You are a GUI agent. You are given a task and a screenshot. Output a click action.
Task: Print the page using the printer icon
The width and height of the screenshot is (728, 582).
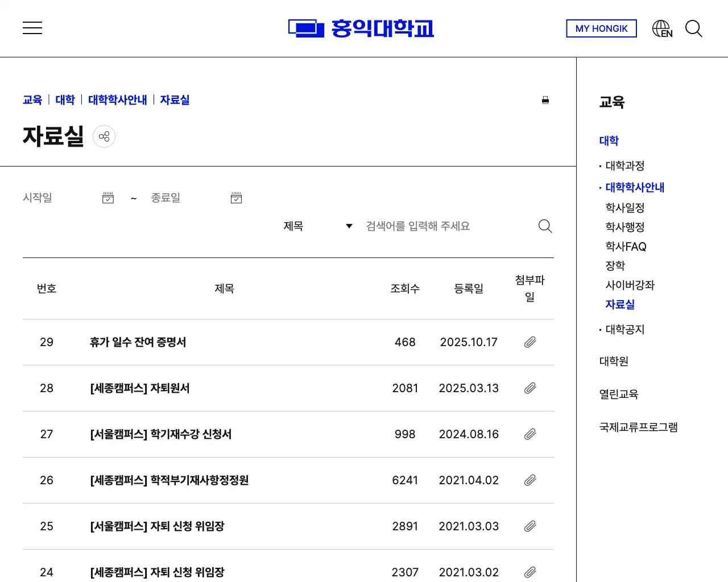(x=545, y=99)
